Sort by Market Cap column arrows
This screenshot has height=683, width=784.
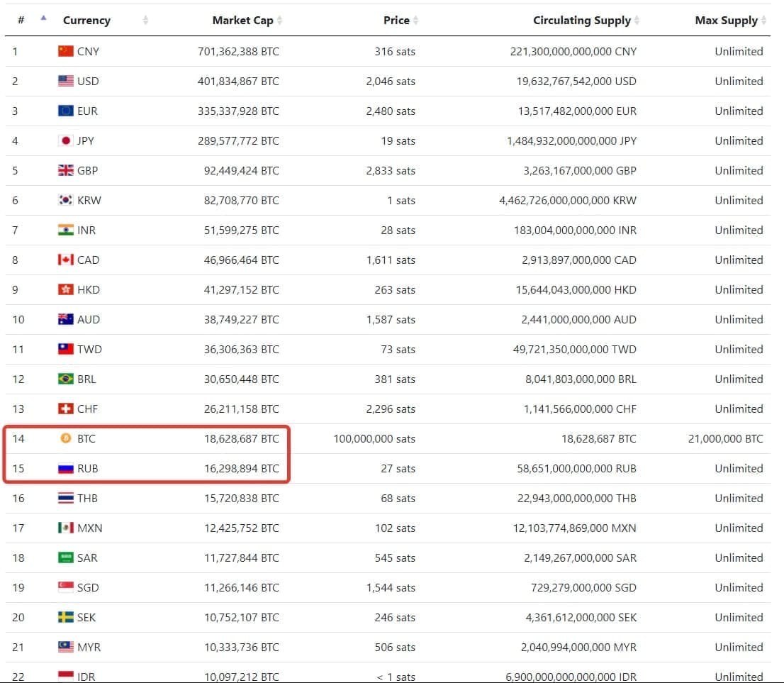click(279, 20)
